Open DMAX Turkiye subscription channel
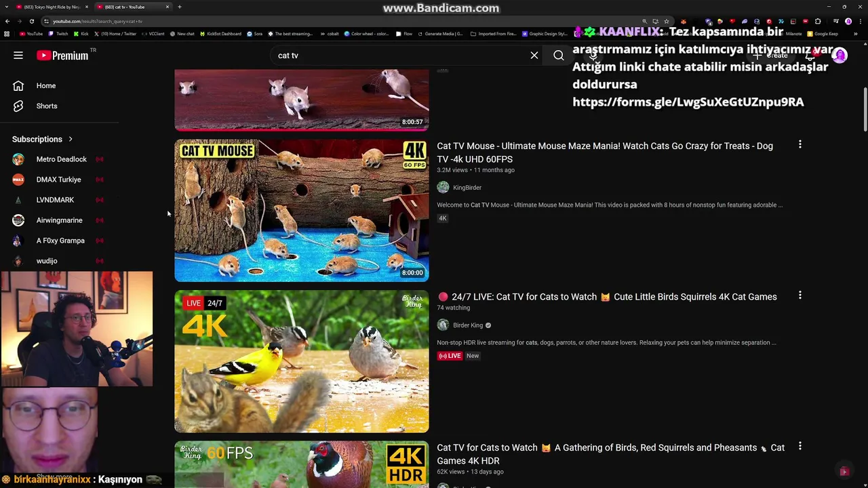The image size is (868, 488). point(58,180)
